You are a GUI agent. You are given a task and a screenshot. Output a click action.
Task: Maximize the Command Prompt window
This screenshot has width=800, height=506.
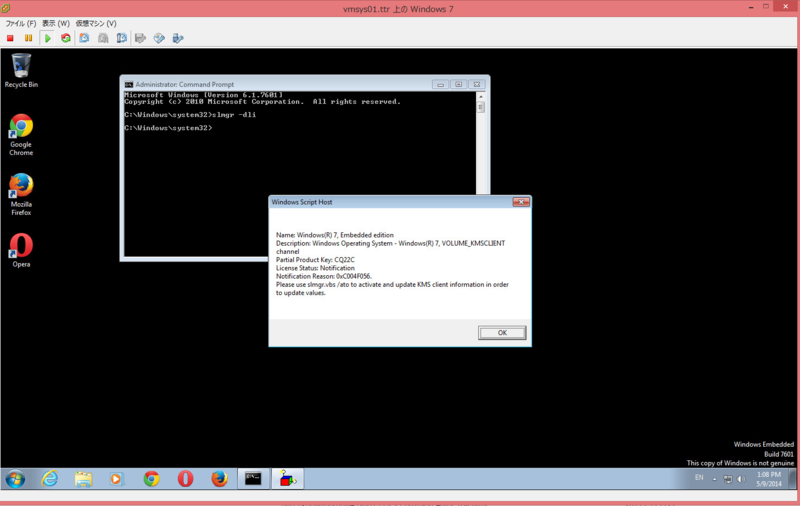(x=458, y=85)
